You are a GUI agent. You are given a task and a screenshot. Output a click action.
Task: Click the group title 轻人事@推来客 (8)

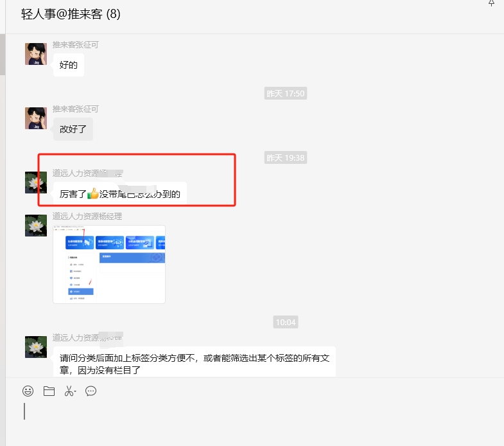click(x=71, y=14)
